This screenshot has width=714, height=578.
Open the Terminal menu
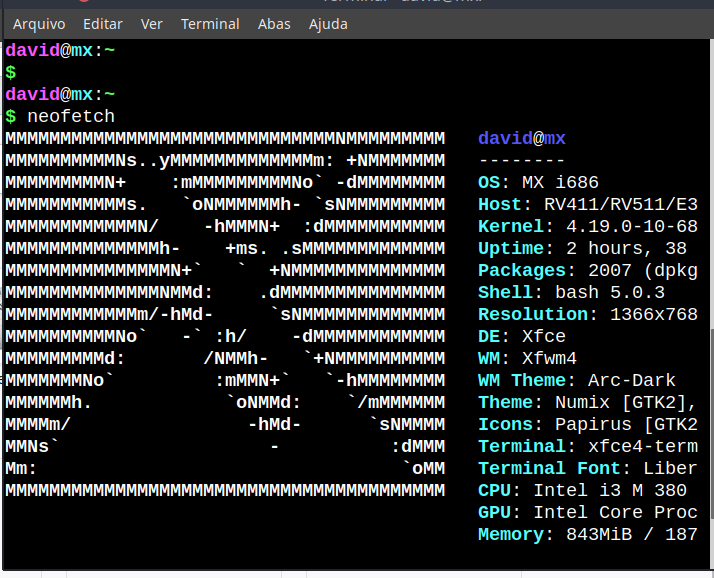210,24
